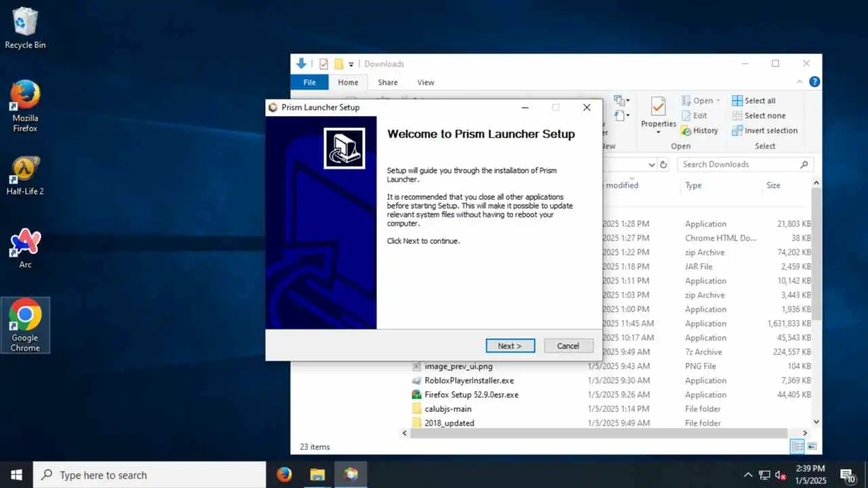Click the muted volume tray icon
This screenshot has width=868, height=488.
pos(781,475)
